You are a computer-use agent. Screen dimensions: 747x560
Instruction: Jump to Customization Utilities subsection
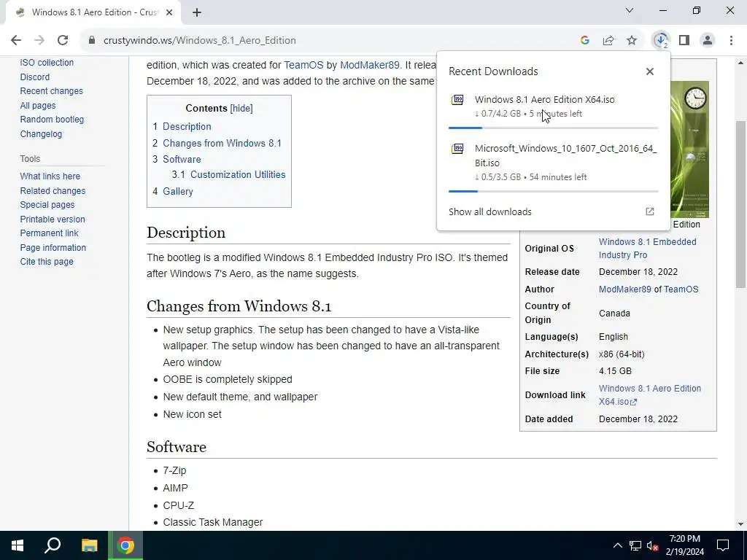pyautogui.click(x=238, y=175)
